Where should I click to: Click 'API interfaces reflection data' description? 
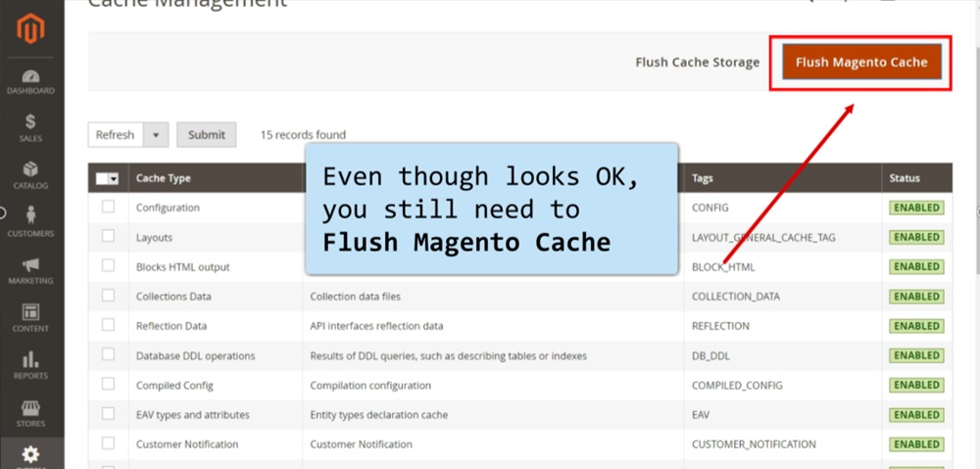point(376,326)
